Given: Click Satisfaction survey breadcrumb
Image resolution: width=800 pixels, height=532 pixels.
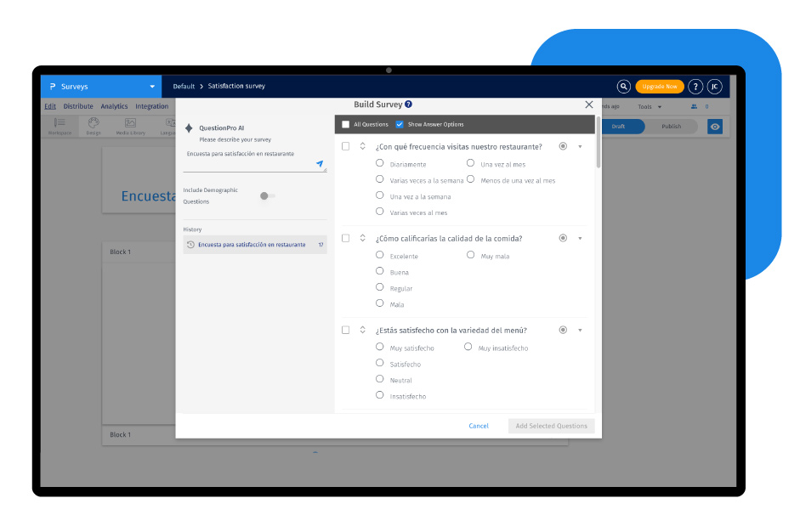Looking at the screenshot, I should click(236, 86).
